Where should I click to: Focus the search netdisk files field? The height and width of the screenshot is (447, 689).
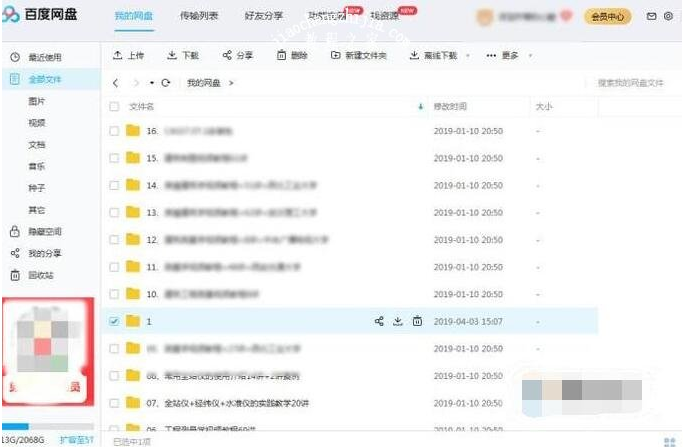pyautogui.click(x=630, y=83)
